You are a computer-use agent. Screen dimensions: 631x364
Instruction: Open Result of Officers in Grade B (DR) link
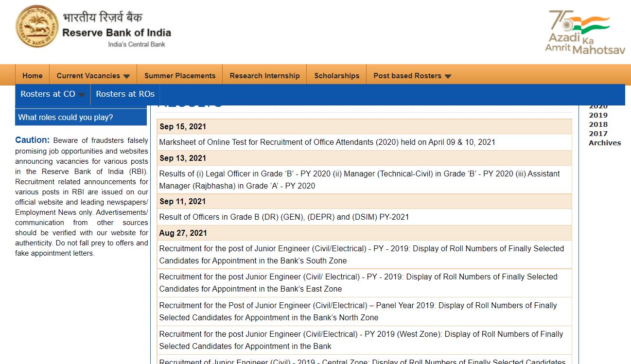284,217
